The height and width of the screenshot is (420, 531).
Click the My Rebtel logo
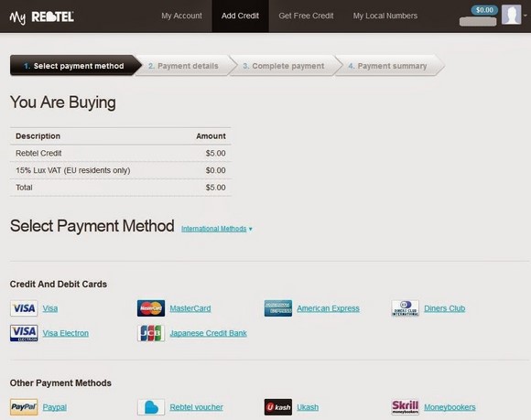point(41,16)
